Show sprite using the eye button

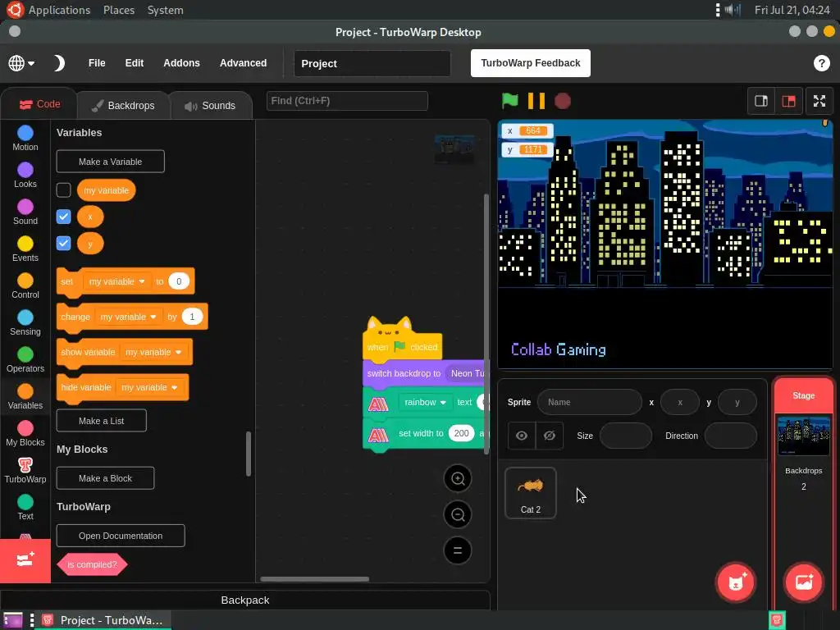521,436
